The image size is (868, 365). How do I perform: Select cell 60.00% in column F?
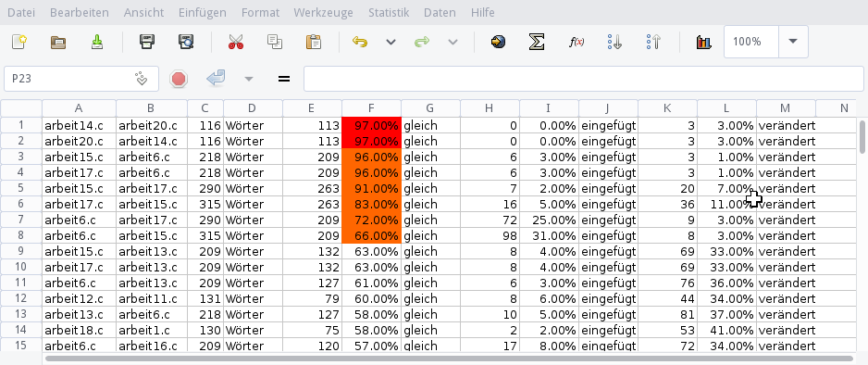pyautogui.click(x=371, y=298)
